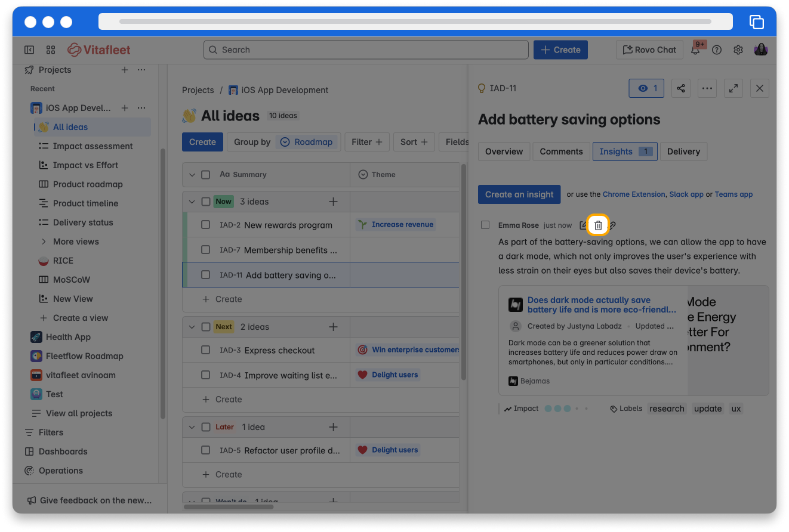Open the notifications bell

click(695, 50)
